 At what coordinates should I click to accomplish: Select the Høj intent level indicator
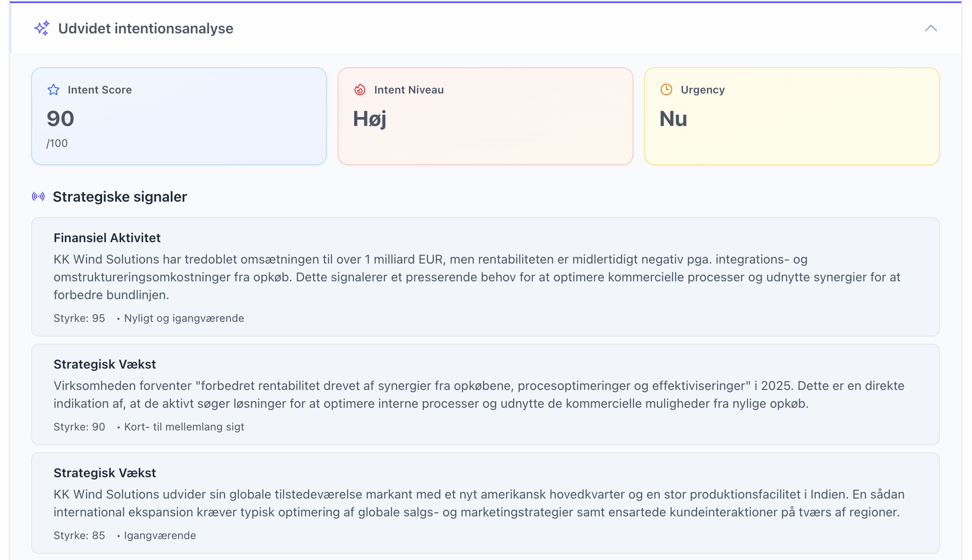pos(369,118)
